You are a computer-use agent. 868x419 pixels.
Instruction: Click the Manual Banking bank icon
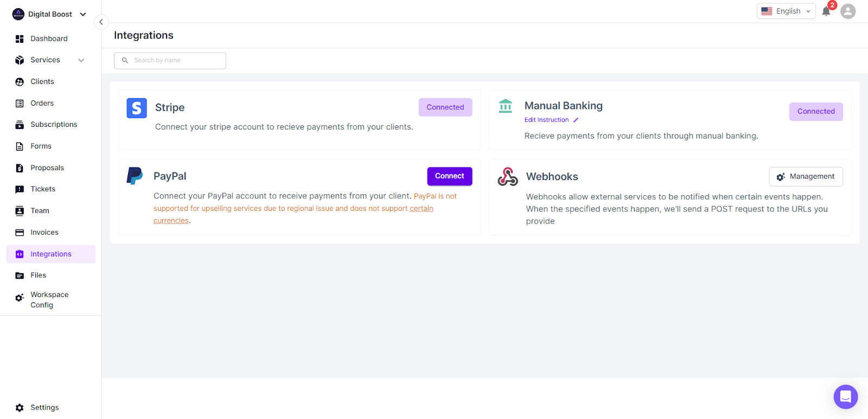click(x=506, y=106)
